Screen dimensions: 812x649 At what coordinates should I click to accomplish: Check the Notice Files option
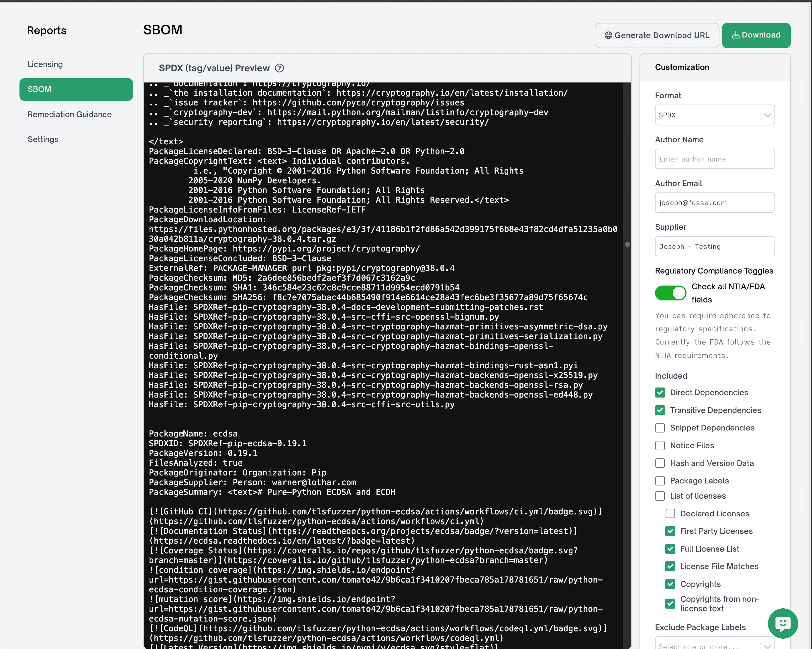click(x=660, y=445)
